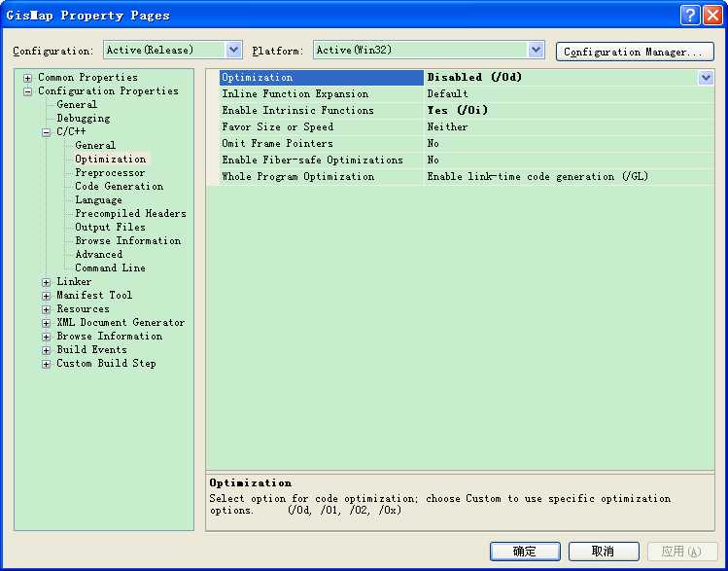Click the Neither value

point(447,126)
